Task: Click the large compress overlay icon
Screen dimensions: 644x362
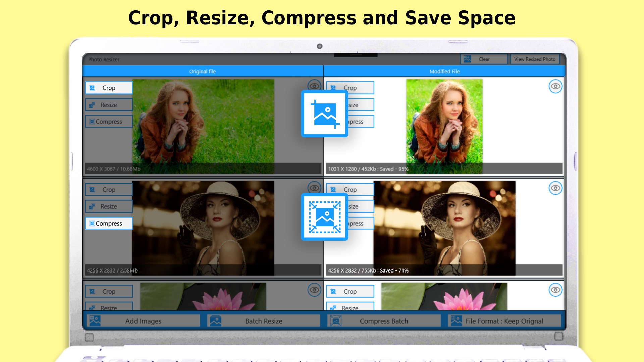Action: point(324,217)
